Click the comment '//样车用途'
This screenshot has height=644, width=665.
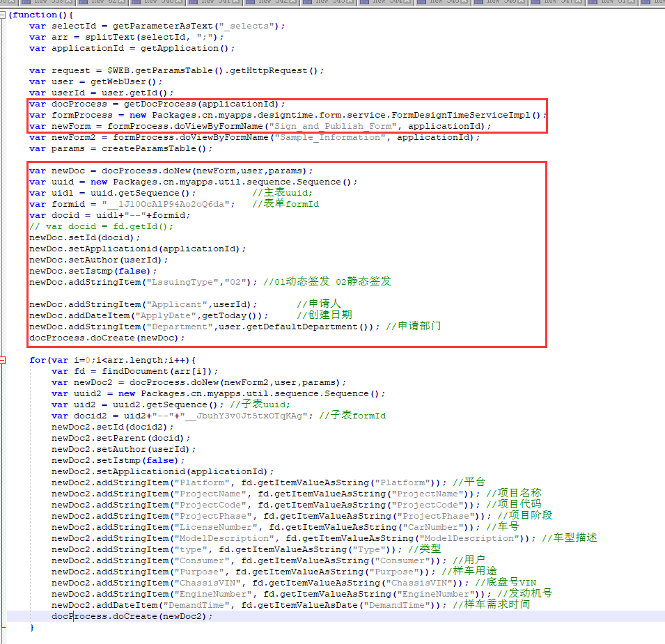(x=469, y=572)
